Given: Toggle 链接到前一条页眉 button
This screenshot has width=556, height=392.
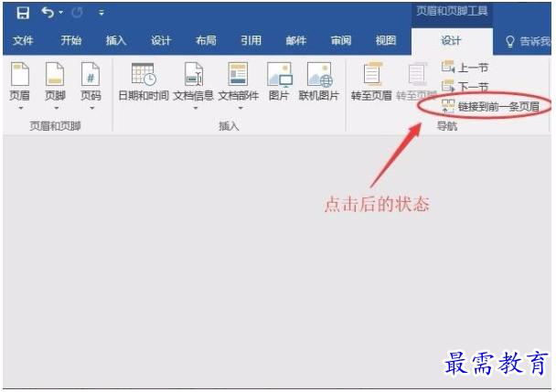Looking at the screenshot, I should tap(490, 106).
